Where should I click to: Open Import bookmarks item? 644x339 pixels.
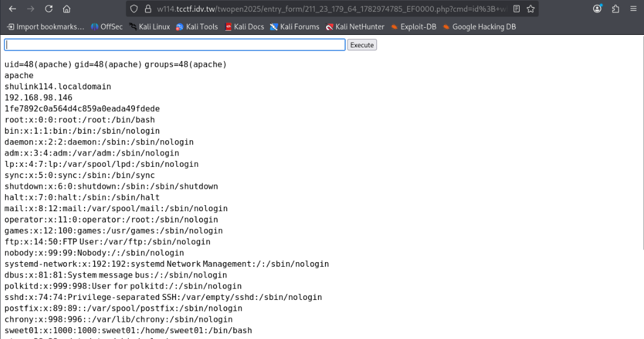46,27
